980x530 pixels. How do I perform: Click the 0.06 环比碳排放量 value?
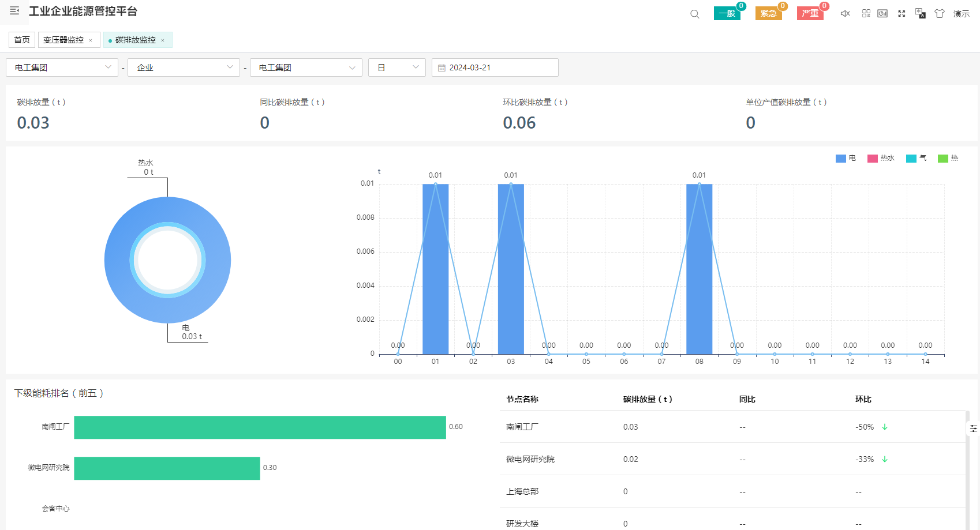coord(519,123)
